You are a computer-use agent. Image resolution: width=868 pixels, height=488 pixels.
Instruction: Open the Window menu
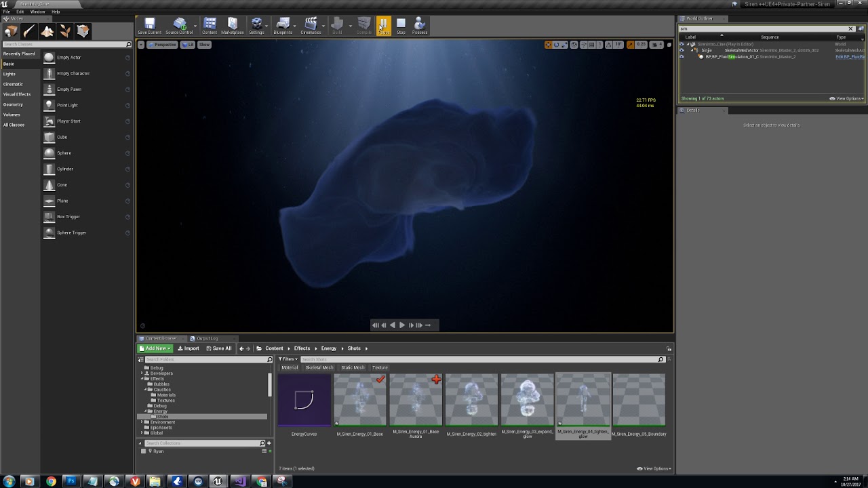tap(38, 12)
